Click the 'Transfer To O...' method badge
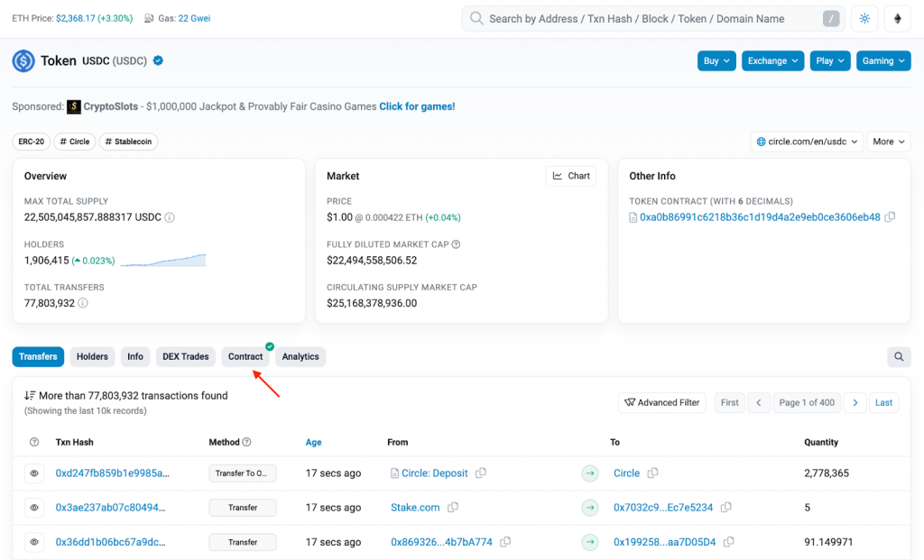924x560 pixels. tap(243, 473)
